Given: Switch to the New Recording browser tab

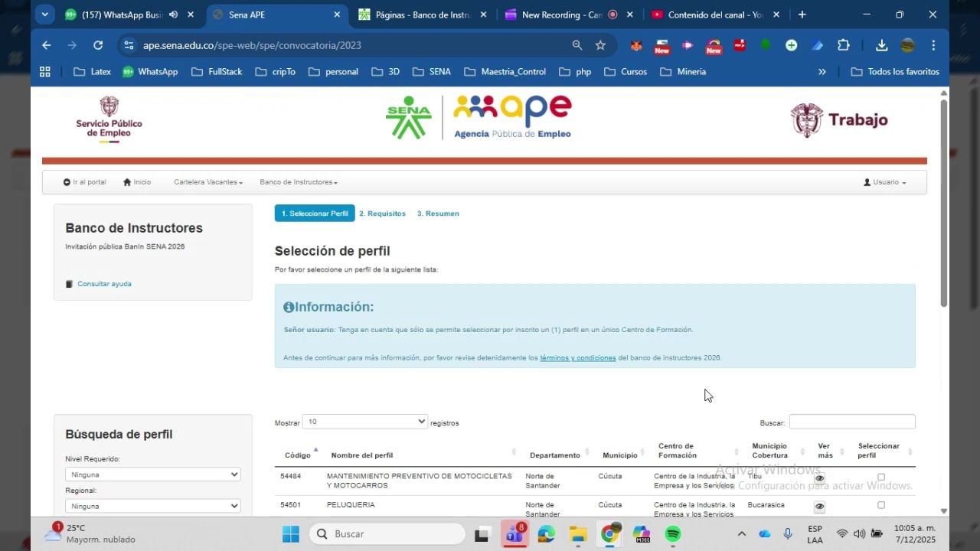Looking at the screenshot, I should (x=569, y=15).
